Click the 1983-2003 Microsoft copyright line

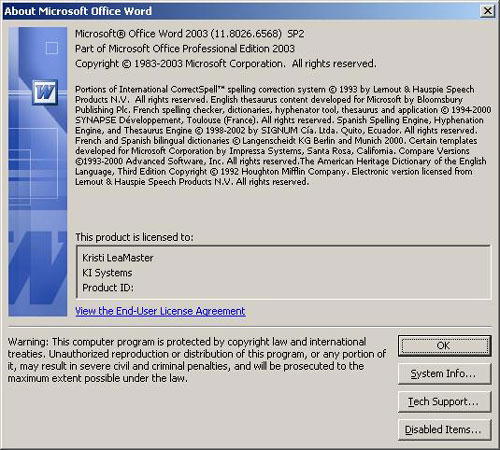pos(226,63)
